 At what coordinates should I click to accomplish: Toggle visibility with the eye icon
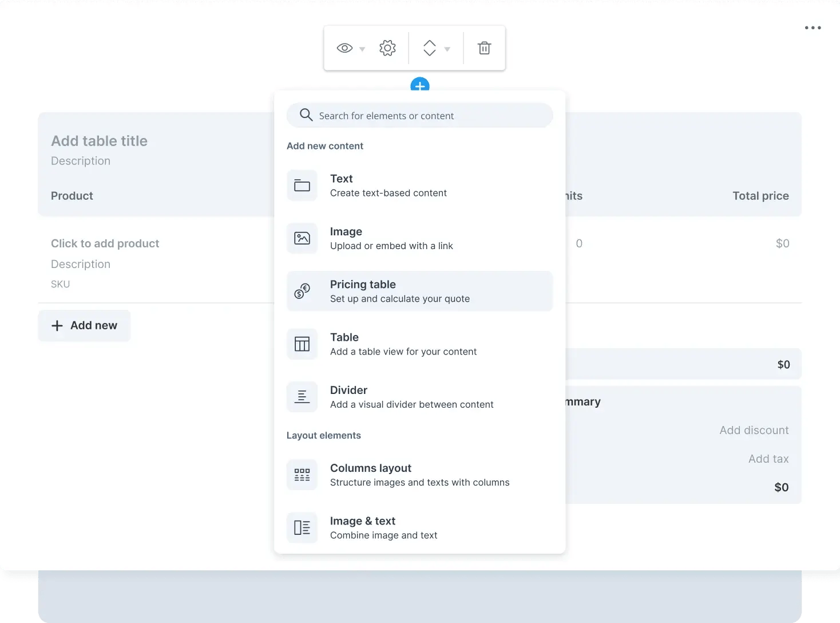(344, 49)
